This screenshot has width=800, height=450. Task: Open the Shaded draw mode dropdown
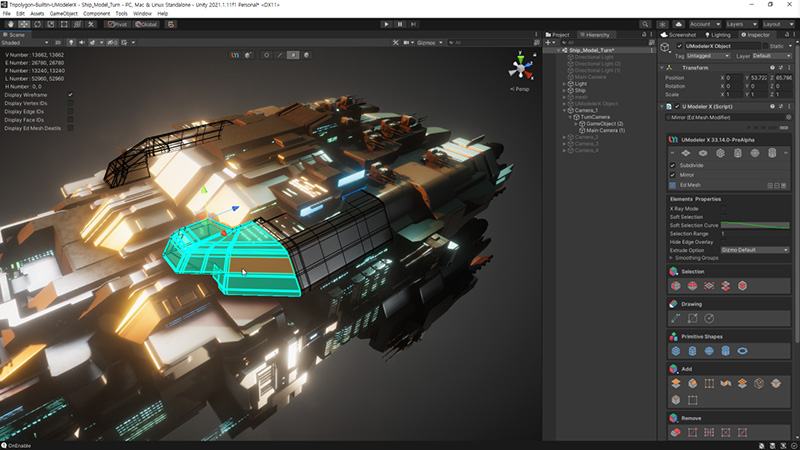[x=24, y=43]
